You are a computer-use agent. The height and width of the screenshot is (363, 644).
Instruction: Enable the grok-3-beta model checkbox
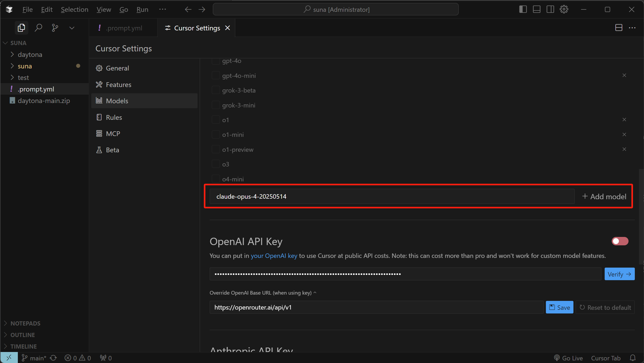tap(215, 90)
